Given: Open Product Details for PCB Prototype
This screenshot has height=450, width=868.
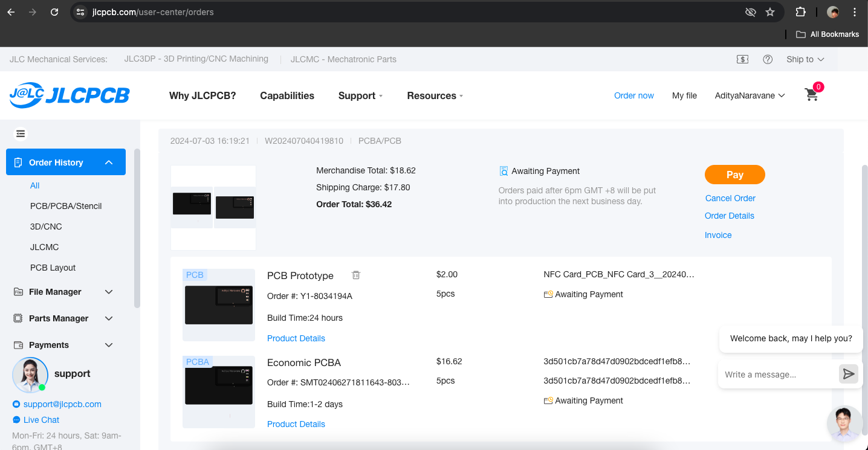Looking at the screenshot, I should pyautogui.click(x=296, y=338).
